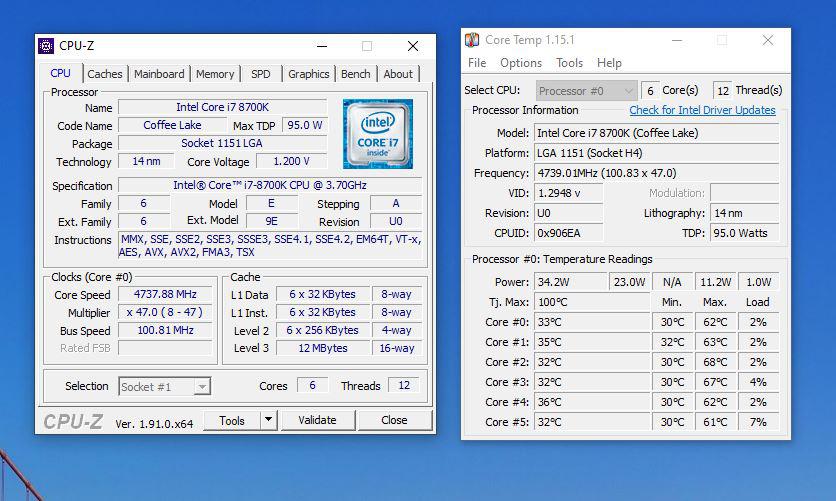Click the Thread(s) count 12 in Core Temp
This screenshot has height=501, width=836.
[x=723, y=91]
